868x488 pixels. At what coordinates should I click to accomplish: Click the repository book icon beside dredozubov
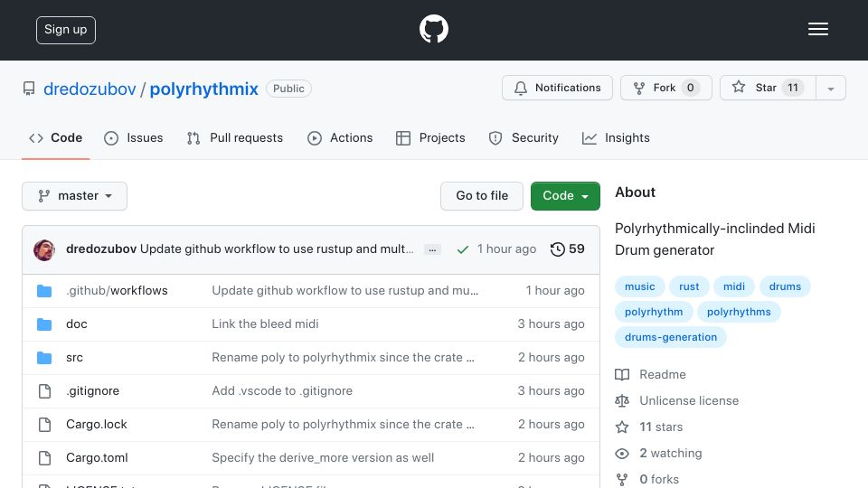pos(29,89)
